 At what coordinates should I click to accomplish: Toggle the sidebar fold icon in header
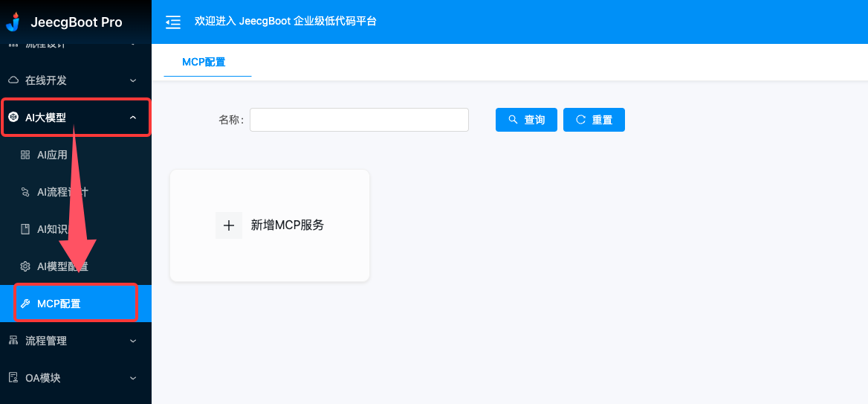[173, 22]
